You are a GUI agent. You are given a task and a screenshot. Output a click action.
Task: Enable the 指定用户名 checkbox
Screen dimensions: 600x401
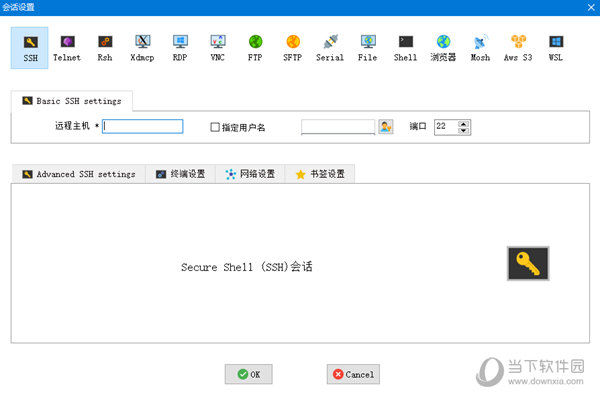(x=215, y=127)
